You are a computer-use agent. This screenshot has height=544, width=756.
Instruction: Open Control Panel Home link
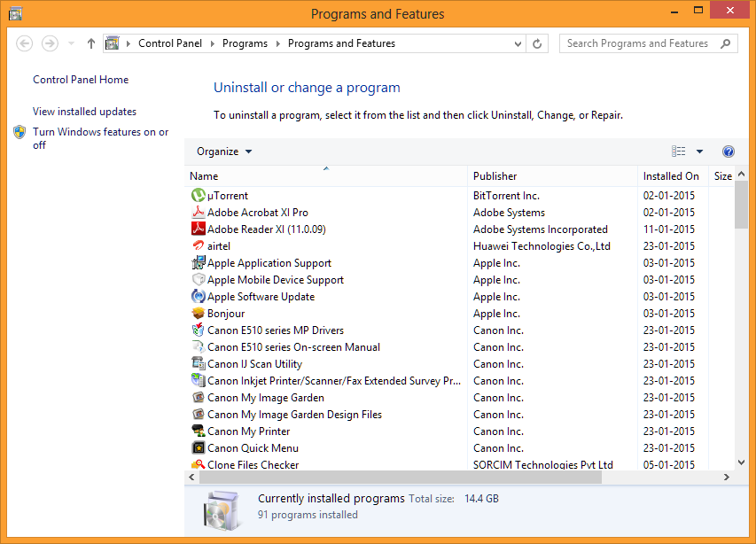[x=81, y=80]
